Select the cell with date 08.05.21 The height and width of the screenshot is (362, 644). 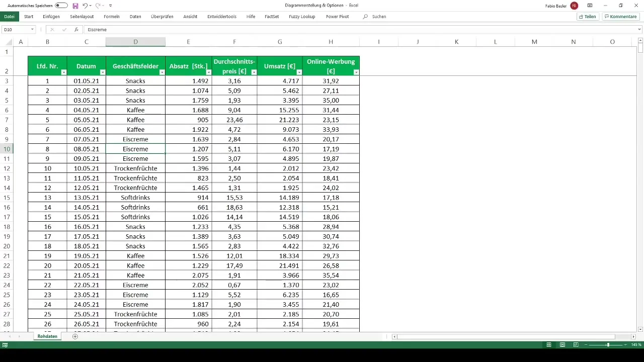tap(86, 149)
